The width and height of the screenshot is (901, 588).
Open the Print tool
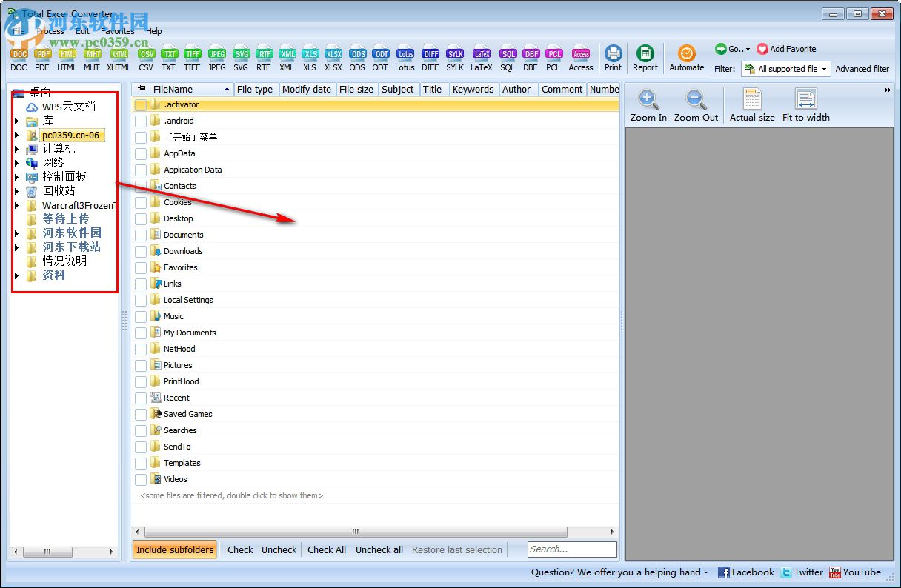[x=613, y=59]
